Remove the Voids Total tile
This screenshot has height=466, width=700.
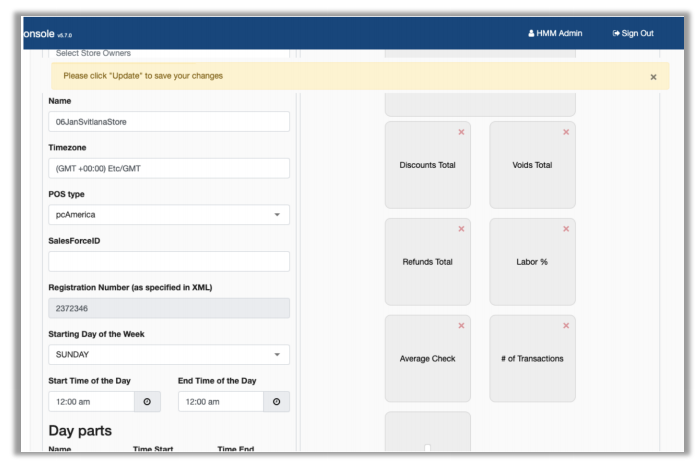click(x=566, y=132)
